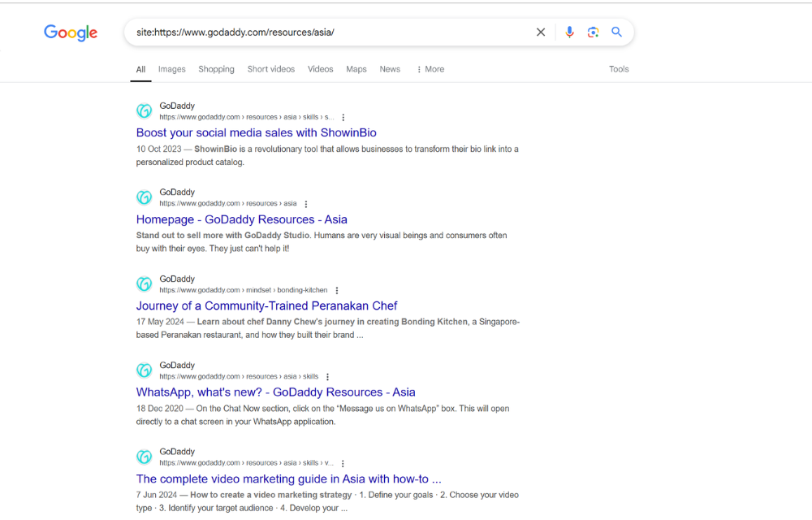Expand the More search filters menu
Image resolution: width=812 pixels, height=520 pixels.
tap(430, 69)
